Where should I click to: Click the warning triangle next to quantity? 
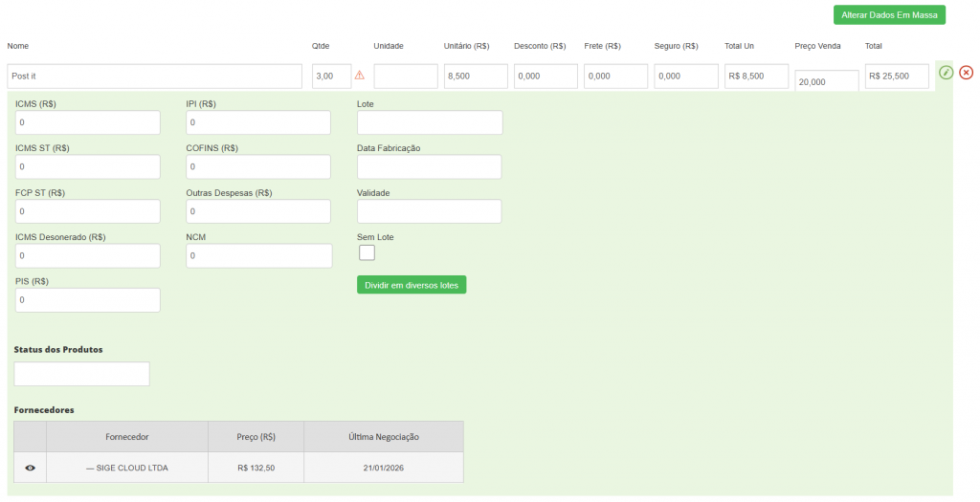pos(360,76)
